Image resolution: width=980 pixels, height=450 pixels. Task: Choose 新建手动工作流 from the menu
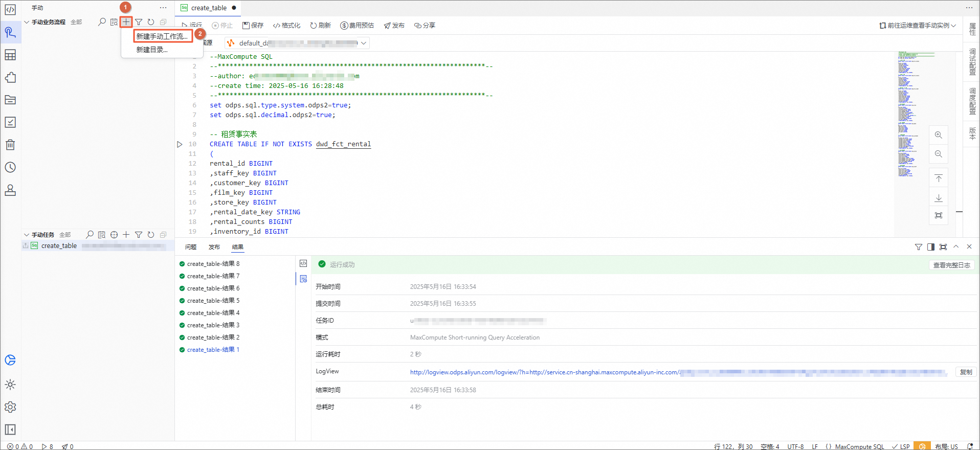tap(162, 36)
